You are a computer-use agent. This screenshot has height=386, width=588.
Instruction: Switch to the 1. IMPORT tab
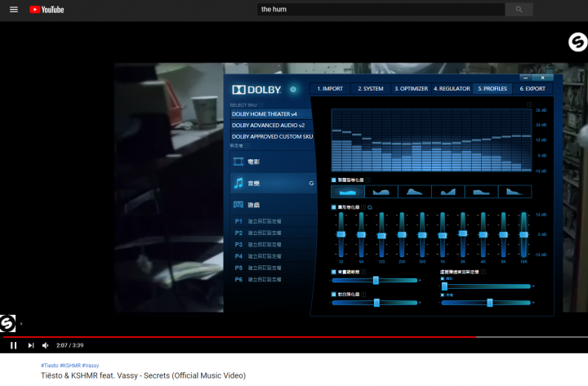[x=330, y=88]
